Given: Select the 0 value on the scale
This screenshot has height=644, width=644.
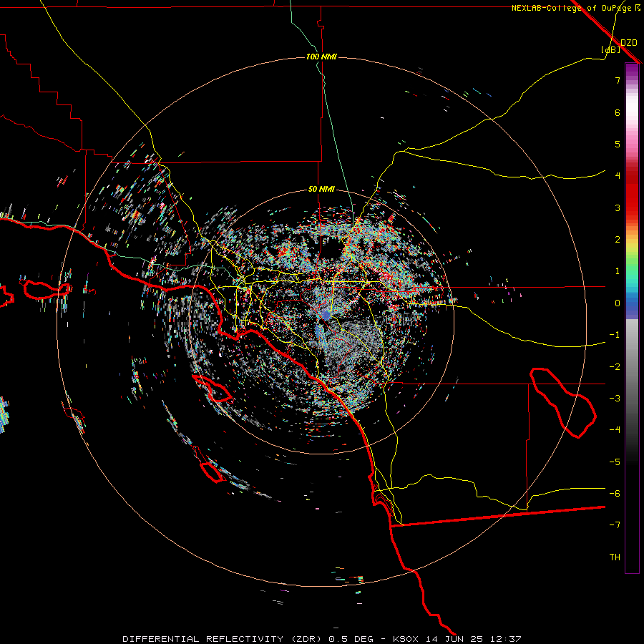Looking at the screenshot, I should click(x=618, y=303).
